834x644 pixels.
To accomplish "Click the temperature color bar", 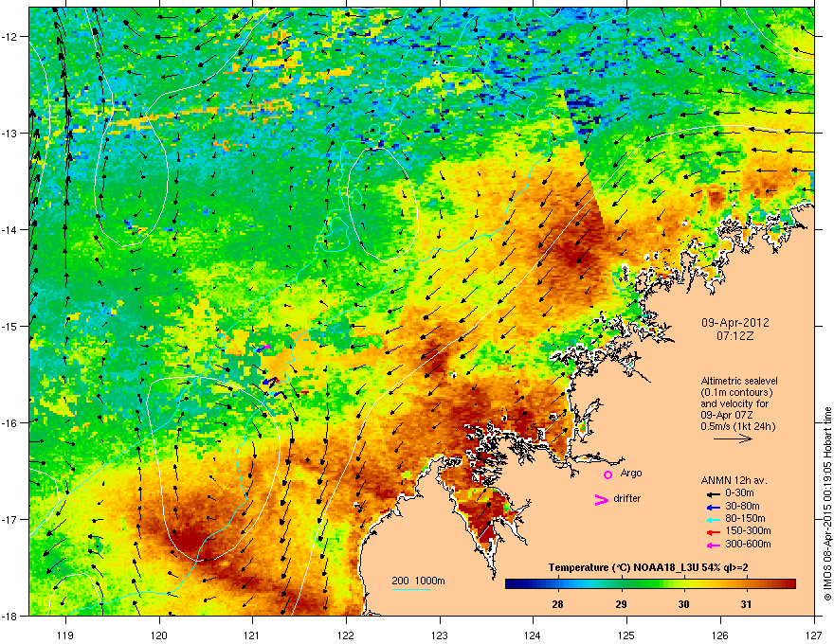I will [650, 583].
